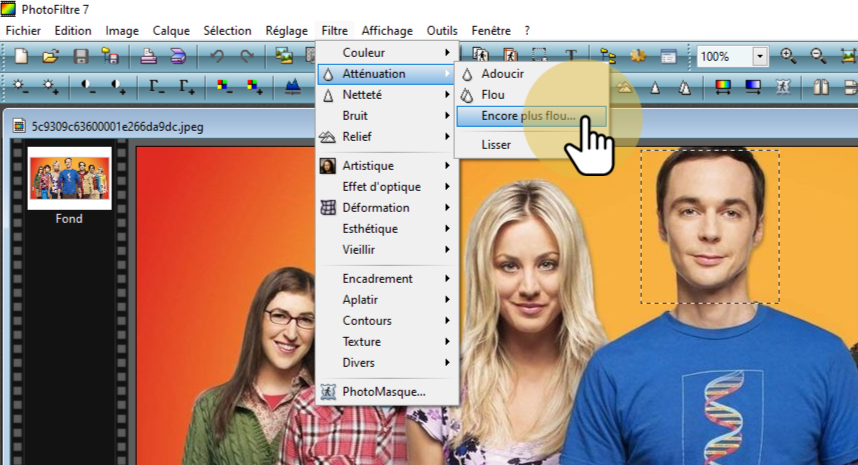
Task: Click the dashed selection rectangle toolbar icon
Action: pos(540,55)
